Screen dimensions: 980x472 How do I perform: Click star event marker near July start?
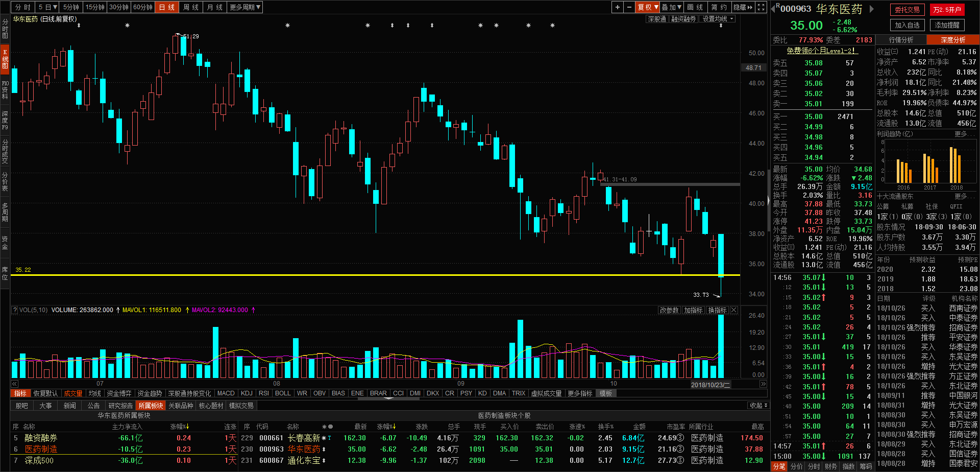click(x=127, y=25)
